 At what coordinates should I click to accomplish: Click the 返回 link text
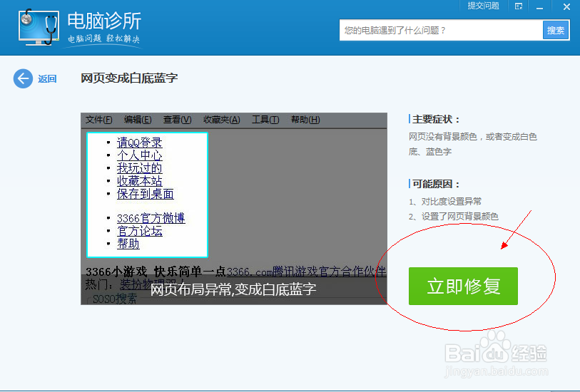coord(47,78)
